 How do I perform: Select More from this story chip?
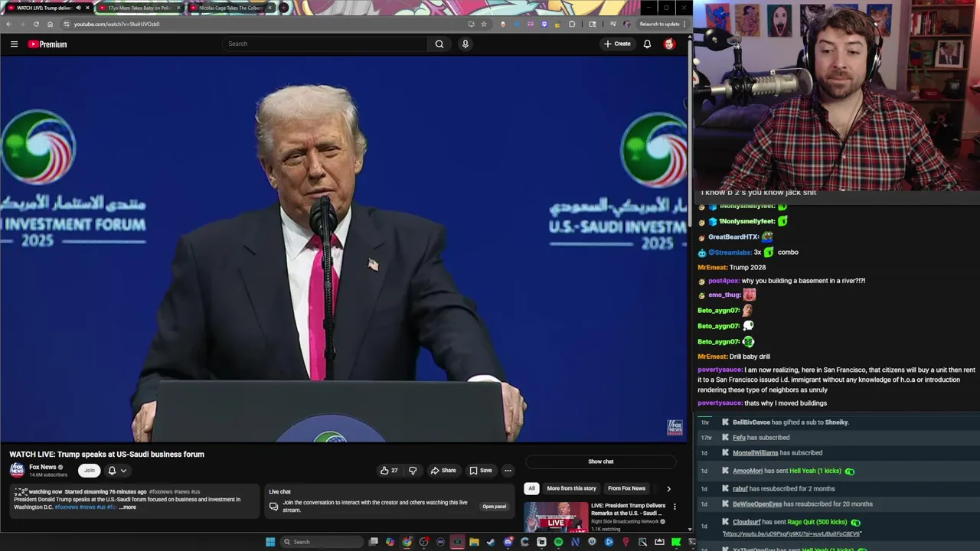571,488
